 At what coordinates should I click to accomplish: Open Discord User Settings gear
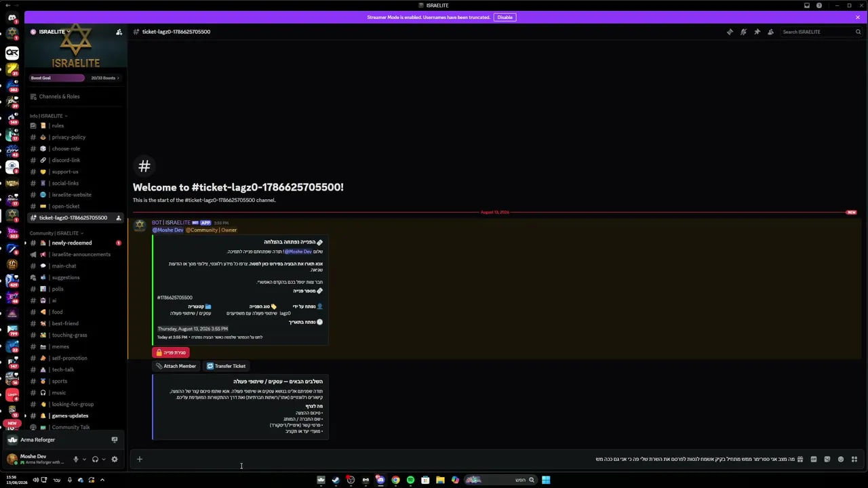pos(114,460)
